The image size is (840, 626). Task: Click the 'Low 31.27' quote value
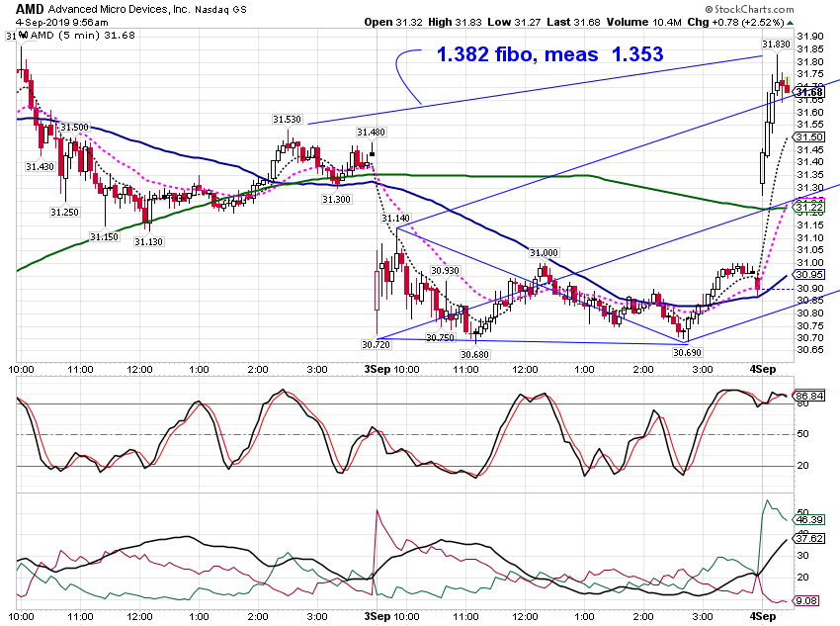point(514,23)
